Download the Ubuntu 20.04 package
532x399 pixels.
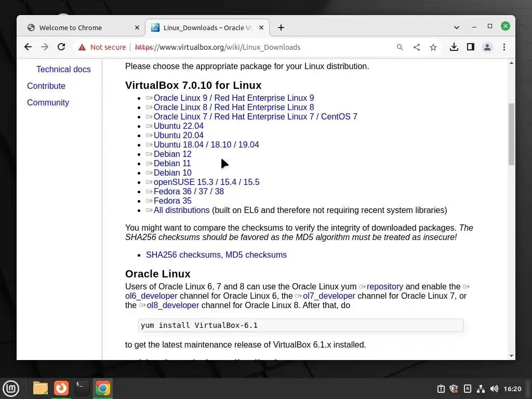(x=179, y=135)
